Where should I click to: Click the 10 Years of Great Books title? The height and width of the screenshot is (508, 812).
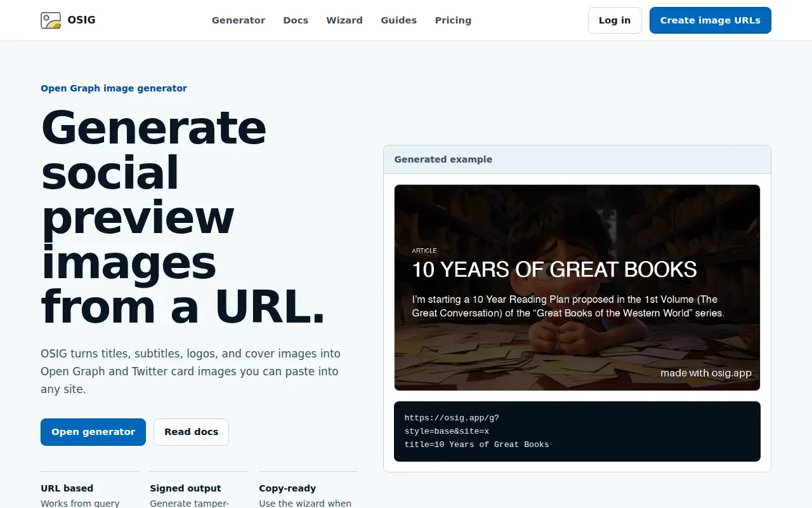coord(554,270)
